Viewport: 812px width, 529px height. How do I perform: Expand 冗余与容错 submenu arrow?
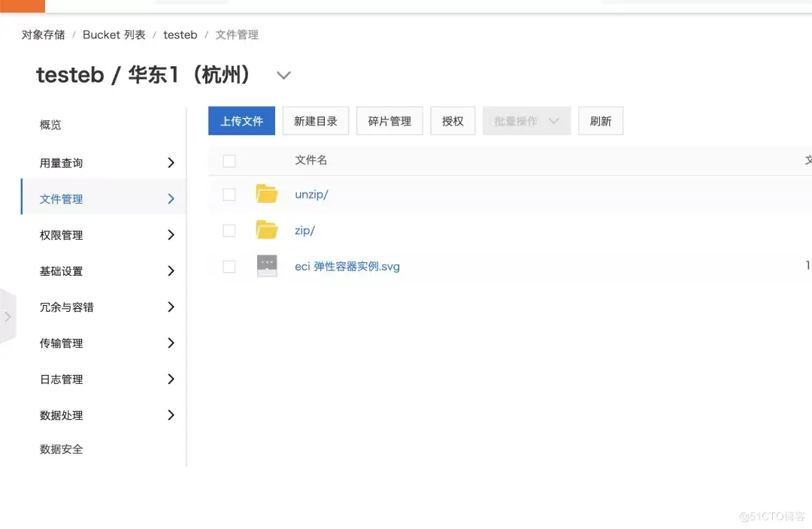[x=171, y=307]
